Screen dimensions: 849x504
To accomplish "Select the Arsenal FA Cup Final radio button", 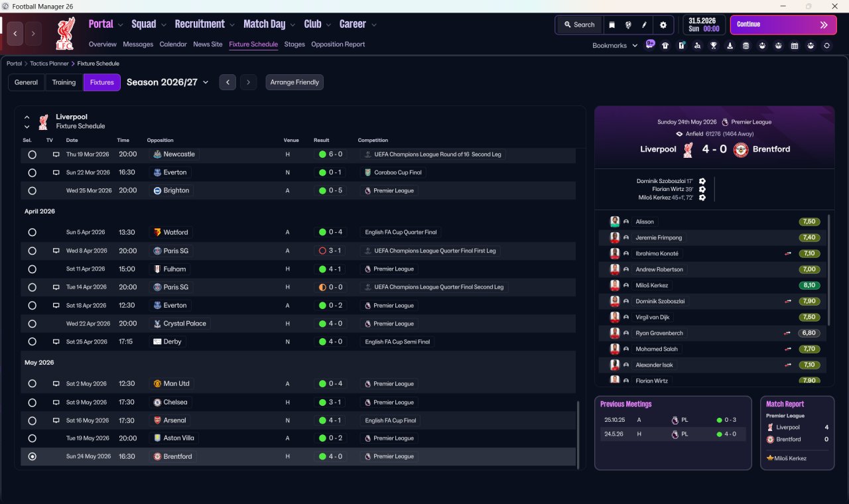I will [32, 420].
